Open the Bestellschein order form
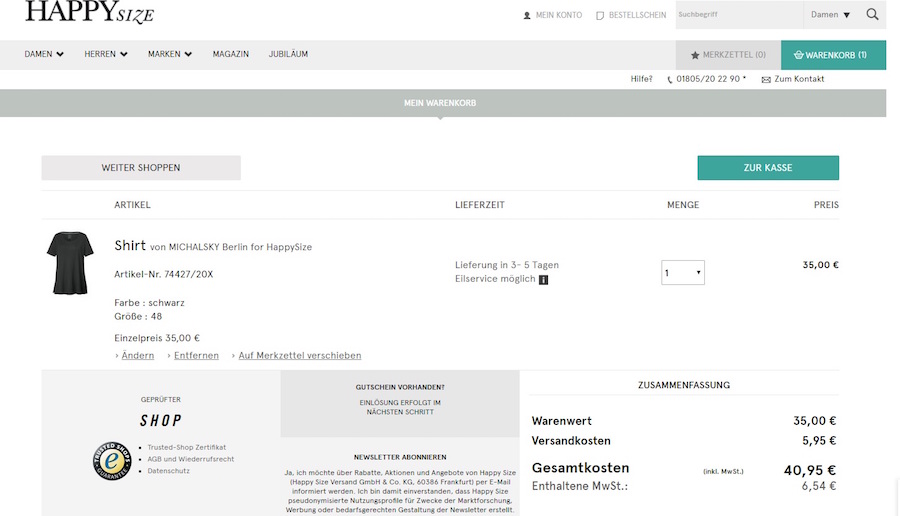900x516 pixels. coord(630,15)
